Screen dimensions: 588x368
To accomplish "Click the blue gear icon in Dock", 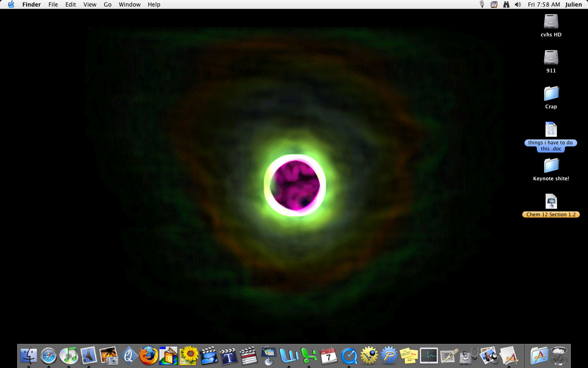I will tap(389, 355).
